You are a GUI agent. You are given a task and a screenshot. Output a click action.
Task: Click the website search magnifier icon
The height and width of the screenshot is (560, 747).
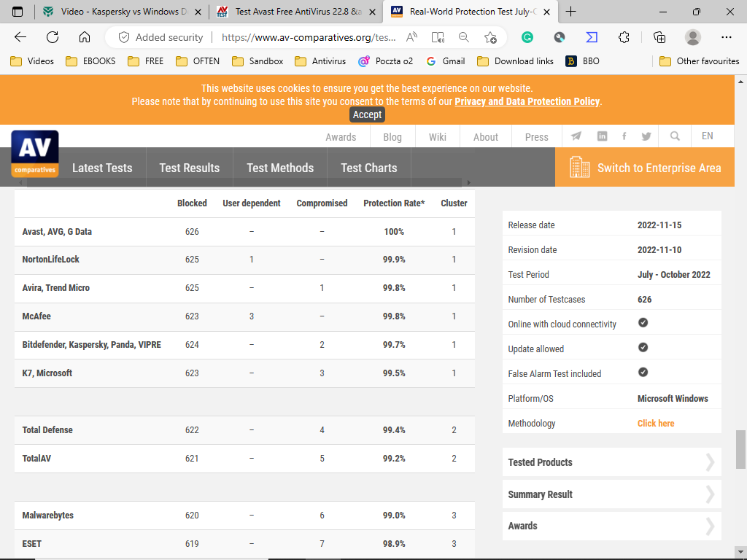675,136
